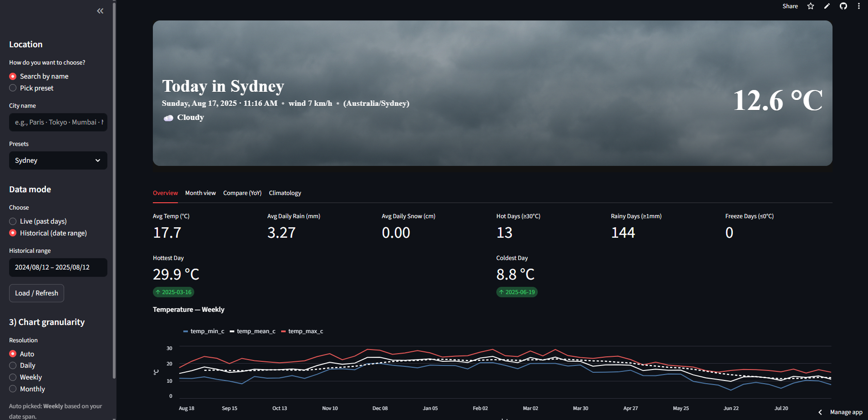This screenshot has width=868, height=420.
Task: Click the 2024/08/12 historical range field
Action: (58, 267)
